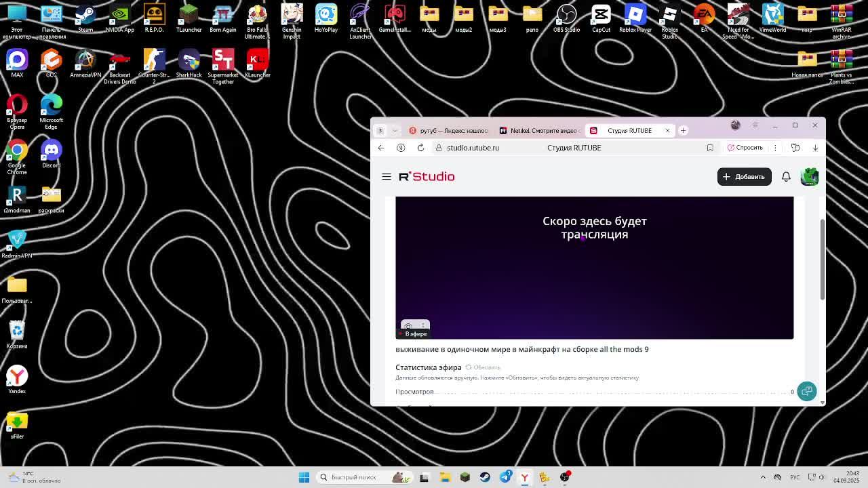This screenshot has width=868, height=488.
Task: Click Обновить to refresh stream statistics
Action: click(483, 367)
